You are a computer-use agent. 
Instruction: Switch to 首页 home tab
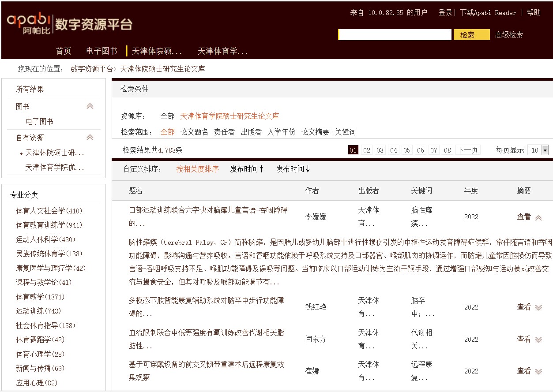pos(64,51)
